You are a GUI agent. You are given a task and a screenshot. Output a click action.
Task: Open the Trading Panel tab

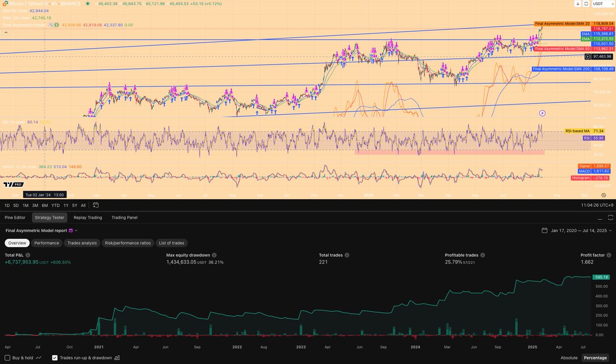[x=124, y=217]
